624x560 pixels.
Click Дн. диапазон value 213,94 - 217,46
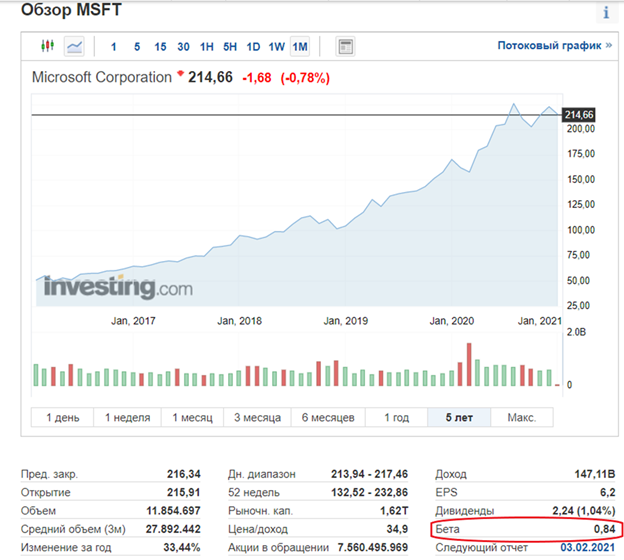pyautogui.click(x=369, y=474)
